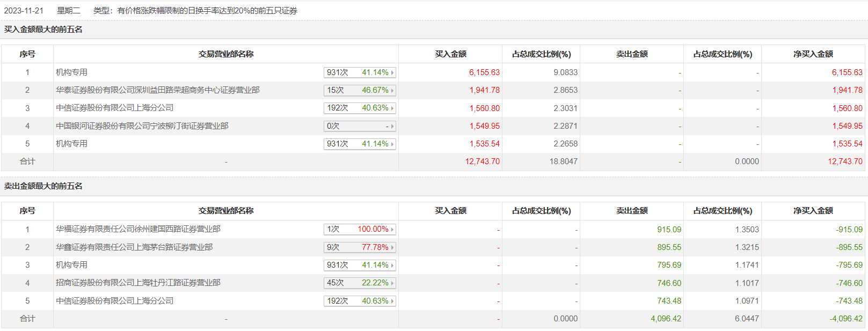
Task: Click the 净买入金额 header in the sellers table
Action: pyautogui.click(x=813, y=211)
